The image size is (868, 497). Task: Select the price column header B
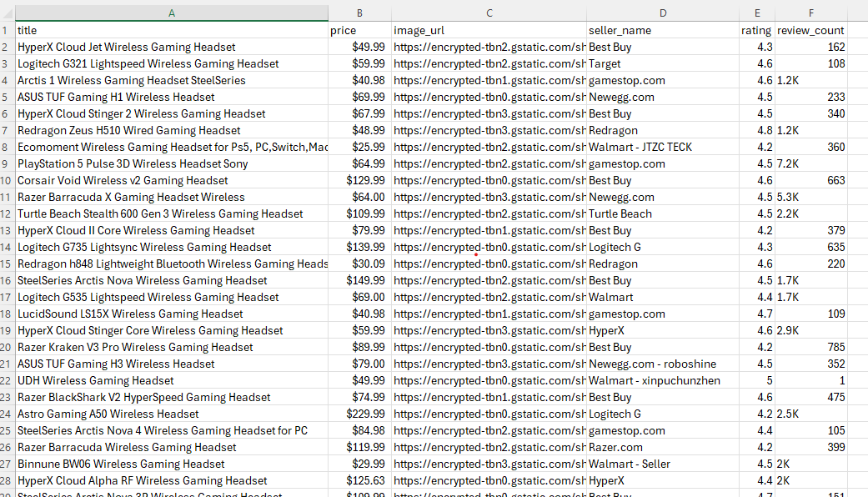coord(359,13)
